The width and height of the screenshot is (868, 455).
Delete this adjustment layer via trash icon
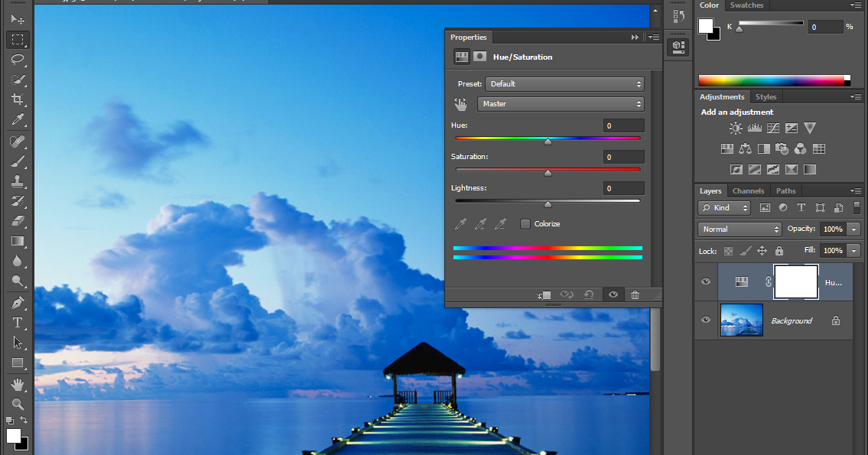635,294
